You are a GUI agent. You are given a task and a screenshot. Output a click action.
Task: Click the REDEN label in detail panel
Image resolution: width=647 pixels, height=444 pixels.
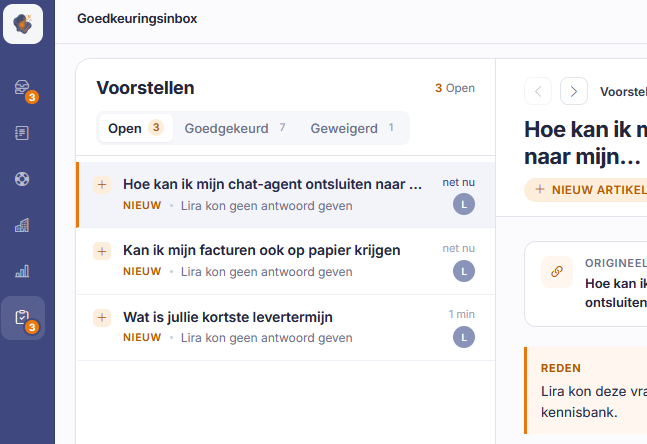coord(561,368)
